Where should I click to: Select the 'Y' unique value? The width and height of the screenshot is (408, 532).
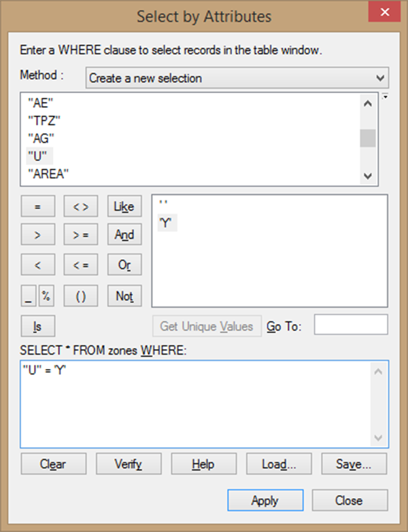[x=167, y=223]
